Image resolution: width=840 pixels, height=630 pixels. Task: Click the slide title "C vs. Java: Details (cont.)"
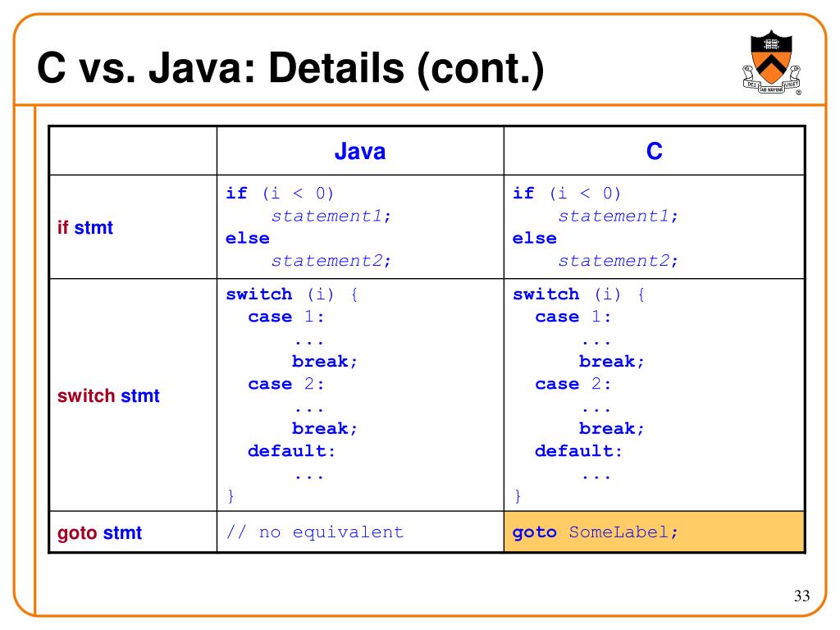(291, 68)
